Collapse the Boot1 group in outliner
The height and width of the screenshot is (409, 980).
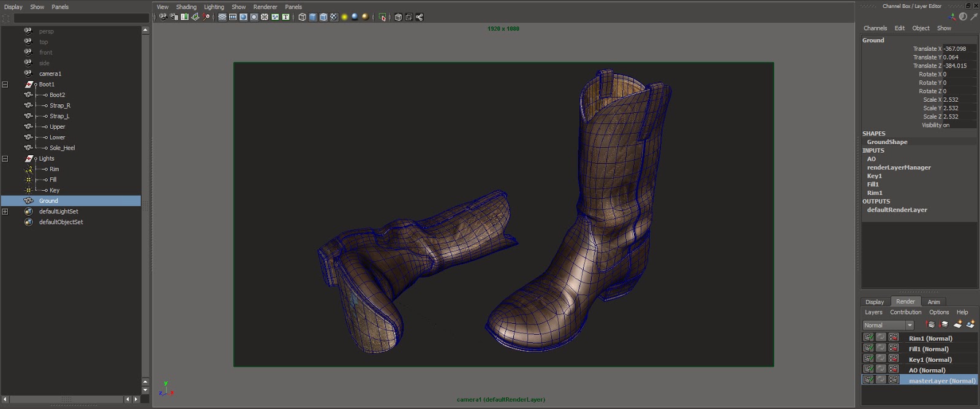coord(5,85)
